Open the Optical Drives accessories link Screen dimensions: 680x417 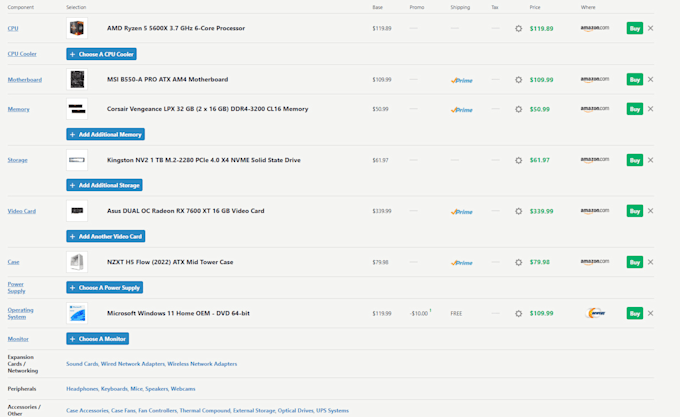pyautogui.click(x=295, y=410)
